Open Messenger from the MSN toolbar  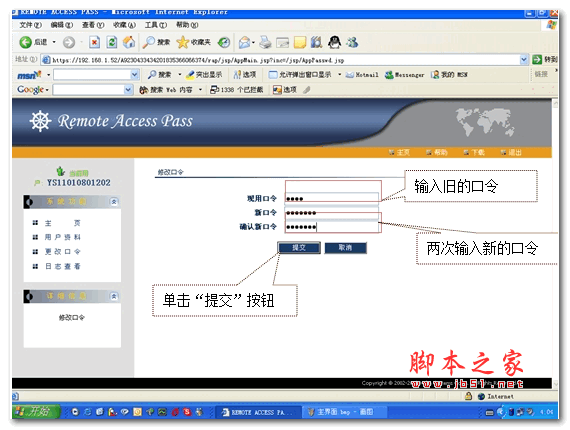point(405,75)
